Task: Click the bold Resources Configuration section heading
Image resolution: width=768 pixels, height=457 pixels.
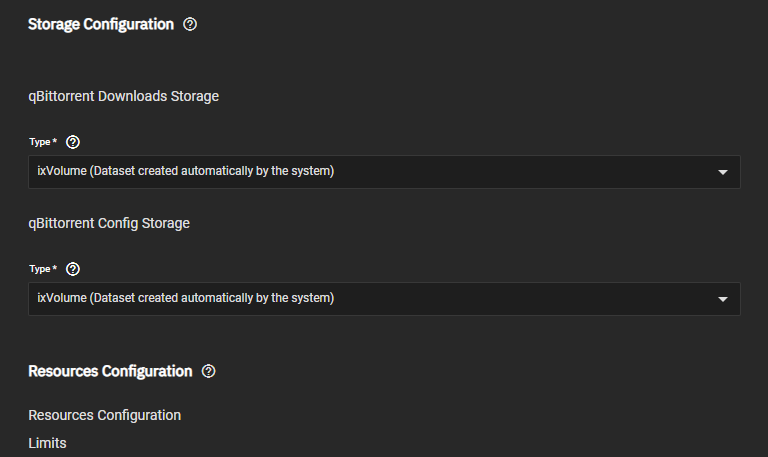Action: pyautogui.click(x=110, y=371)
